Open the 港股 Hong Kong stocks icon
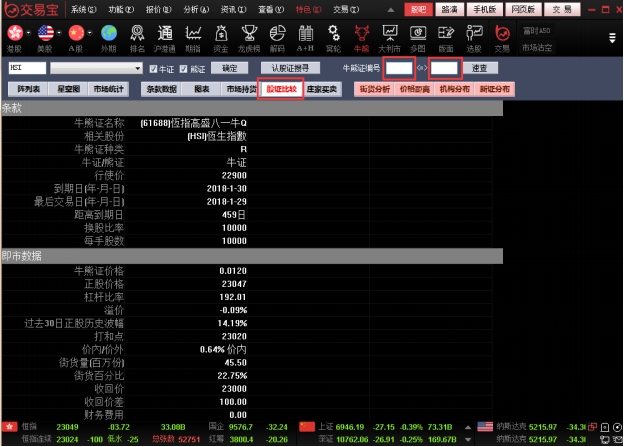Screen dimensions: 624x447 [x=14, y=34]
